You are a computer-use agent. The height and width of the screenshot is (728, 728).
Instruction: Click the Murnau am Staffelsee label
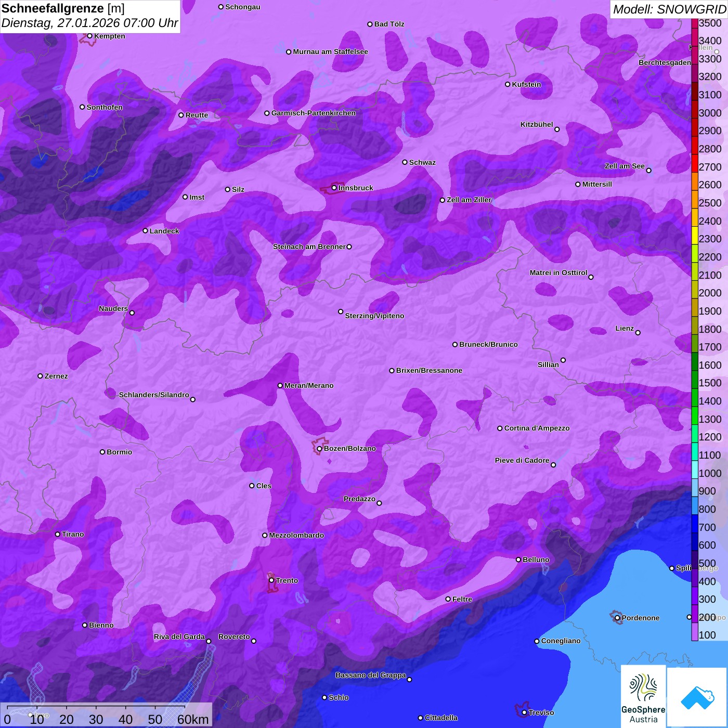pyautogui.click(x=330, y=51)
